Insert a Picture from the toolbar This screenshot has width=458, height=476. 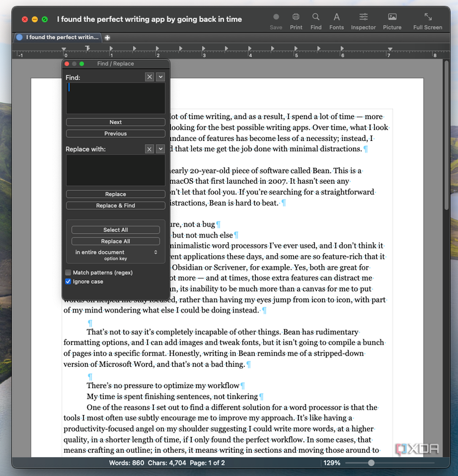pyautogui.click(x=392, y=21)
